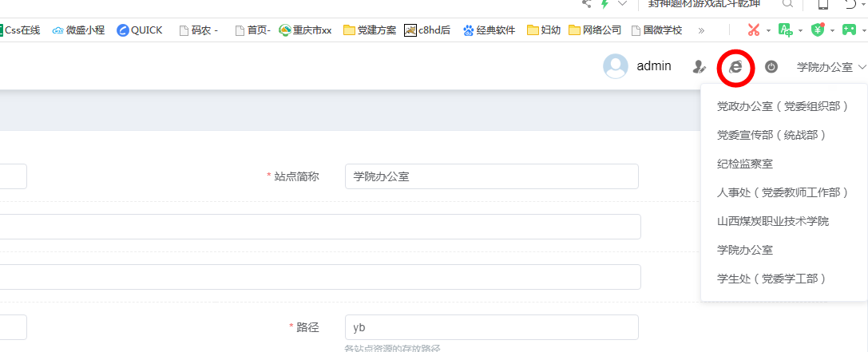Open the site preview IE browser icon
The image size is (868, 352).
[x=735, y=67]
